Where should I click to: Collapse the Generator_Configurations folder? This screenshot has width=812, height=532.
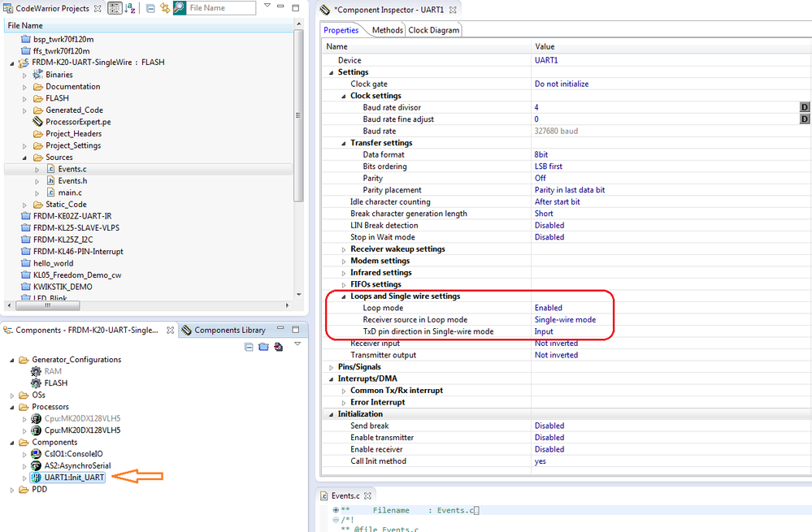12,360
